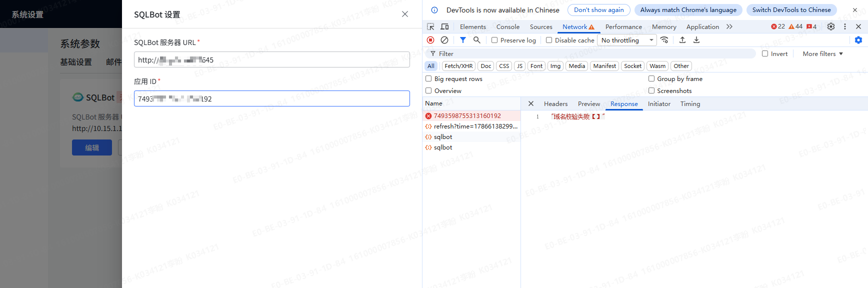Filter requests by JS type

(x=520, y=66)
